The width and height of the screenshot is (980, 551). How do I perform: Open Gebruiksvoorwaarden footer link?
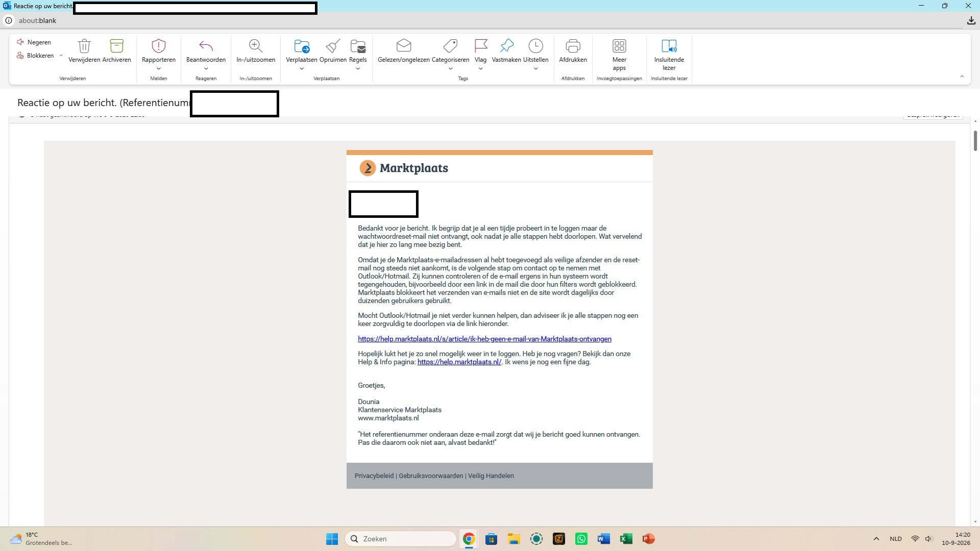coord(431,475)
